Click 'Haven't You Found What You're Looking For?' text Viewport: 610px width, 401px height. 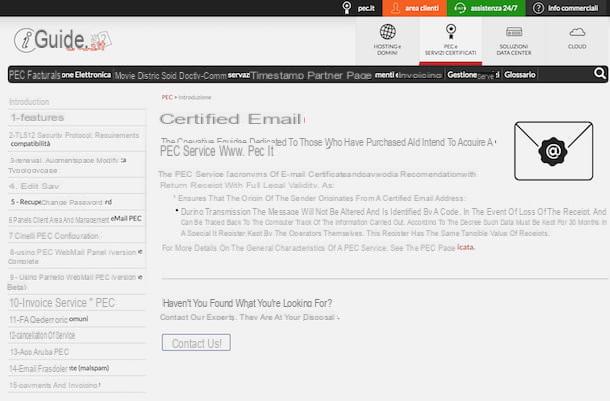pyautogui.click(x=247, y=303)
